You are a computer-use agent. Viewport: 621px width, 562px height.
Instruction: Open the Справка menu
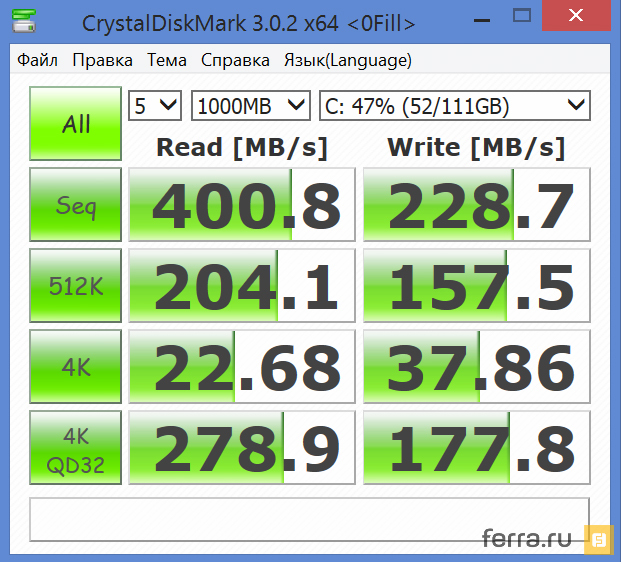235,60
